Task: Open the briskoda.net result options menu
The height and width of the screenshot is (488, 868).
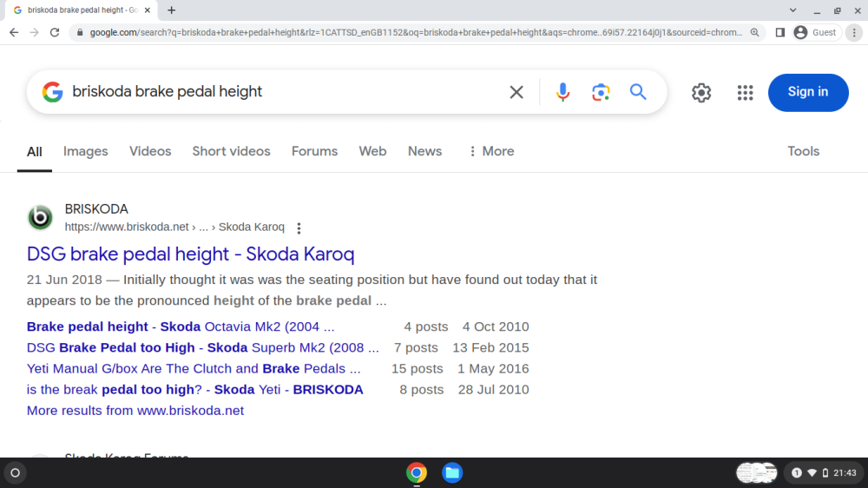Action: coord(299,228)
